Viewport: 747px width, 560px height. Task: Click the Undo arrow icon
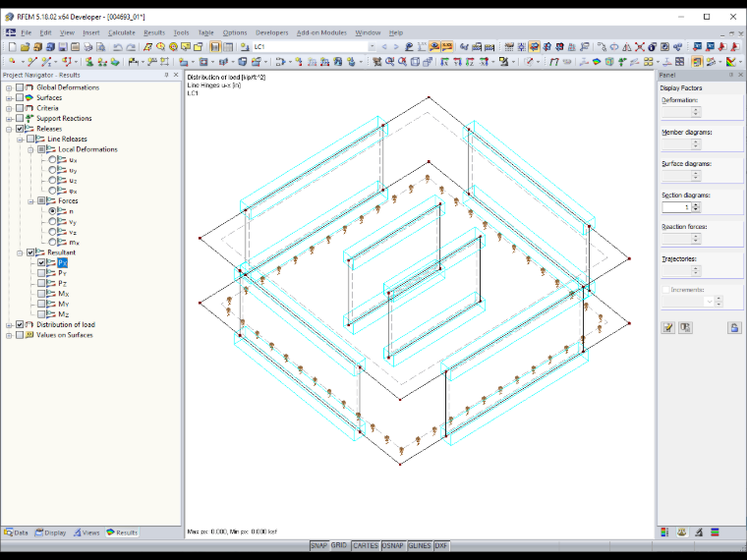coord(118,47)
